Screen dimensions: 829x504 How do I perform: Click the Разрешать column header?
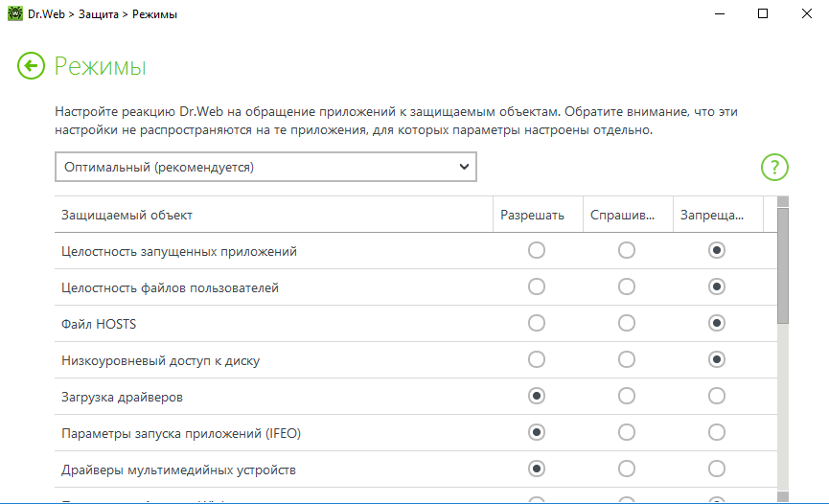click(538, 215)
